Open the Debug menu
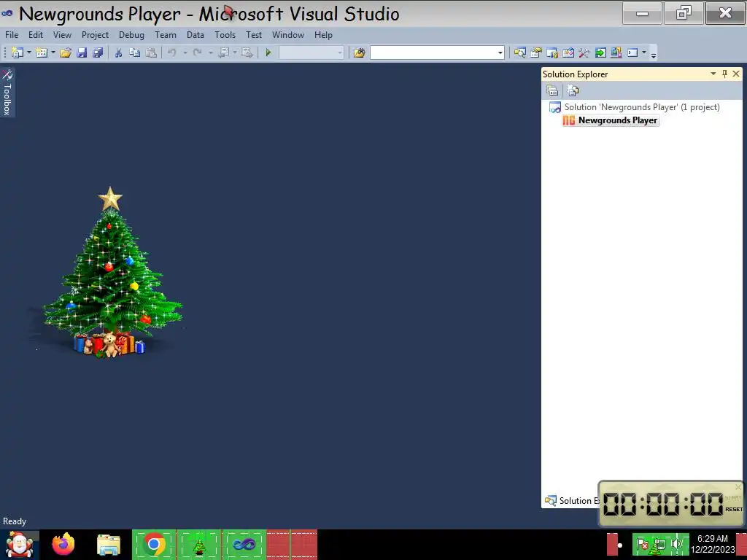 coord(131,35)
